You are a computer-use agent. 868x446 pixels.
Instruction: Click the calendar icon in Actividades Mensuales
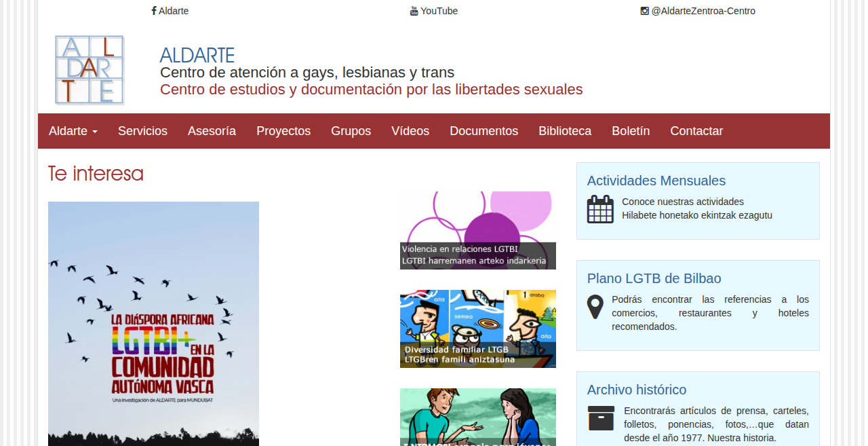tap(600, 209)
